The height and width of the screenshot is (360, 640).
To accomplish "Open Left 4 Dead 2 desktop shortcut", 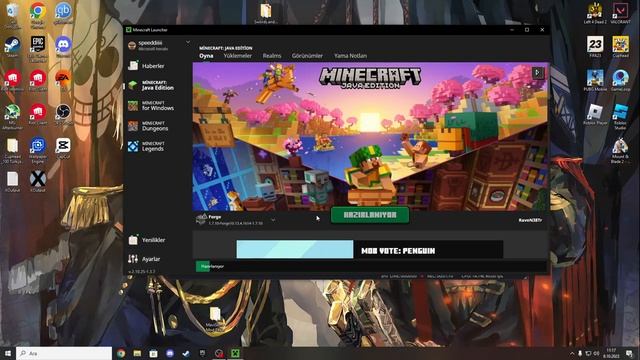I will click(595, 13).
